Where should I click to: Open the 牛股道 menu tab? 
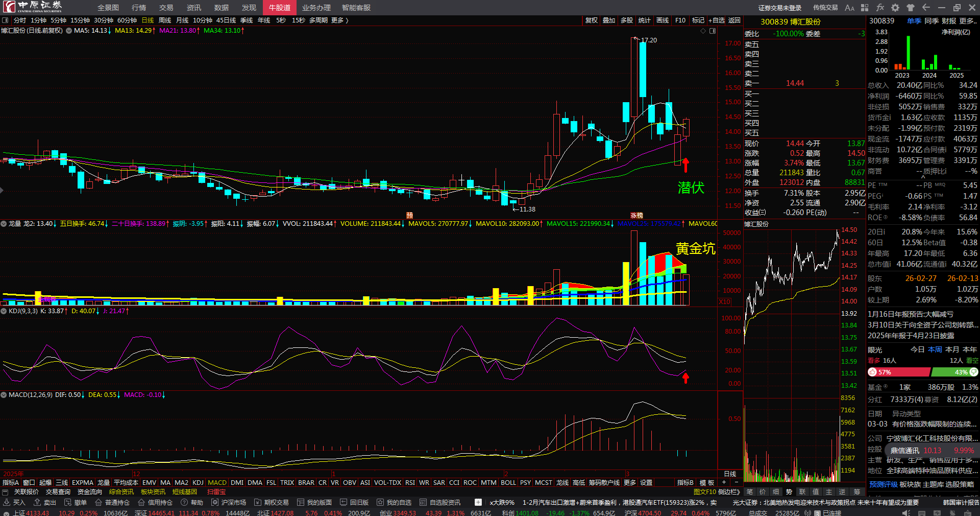280,8
